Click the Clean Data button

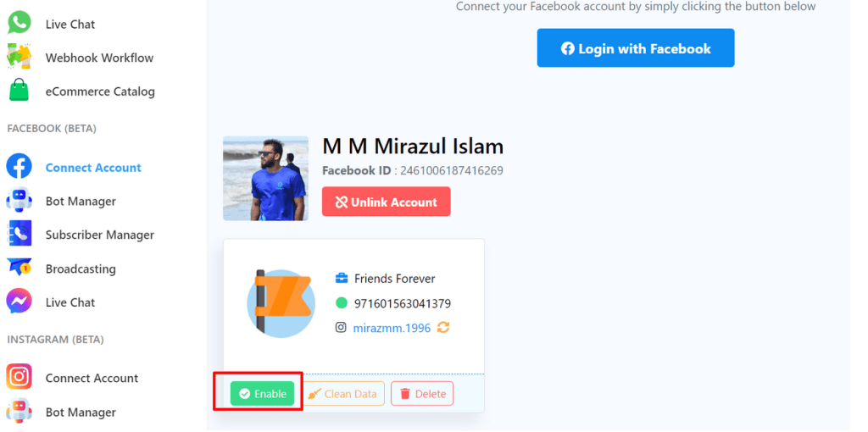coord(342,394)
